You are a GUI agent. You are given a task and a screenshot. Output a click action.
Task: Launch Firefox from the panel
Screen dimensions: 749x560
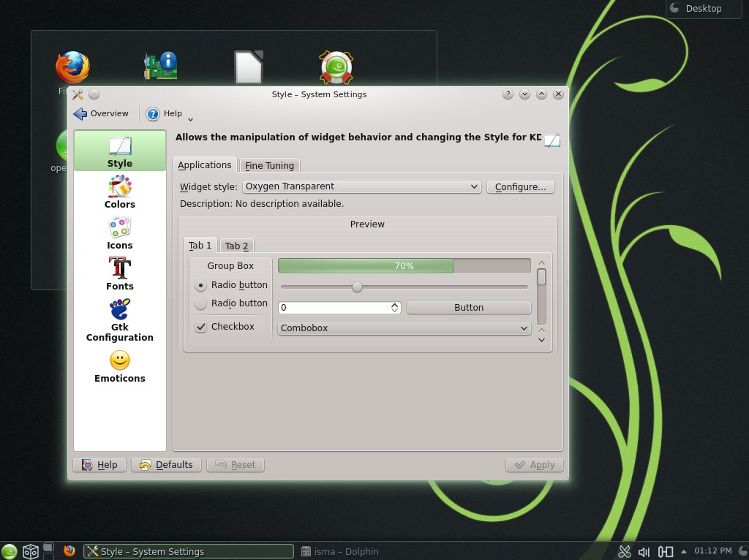click(69, 551)
